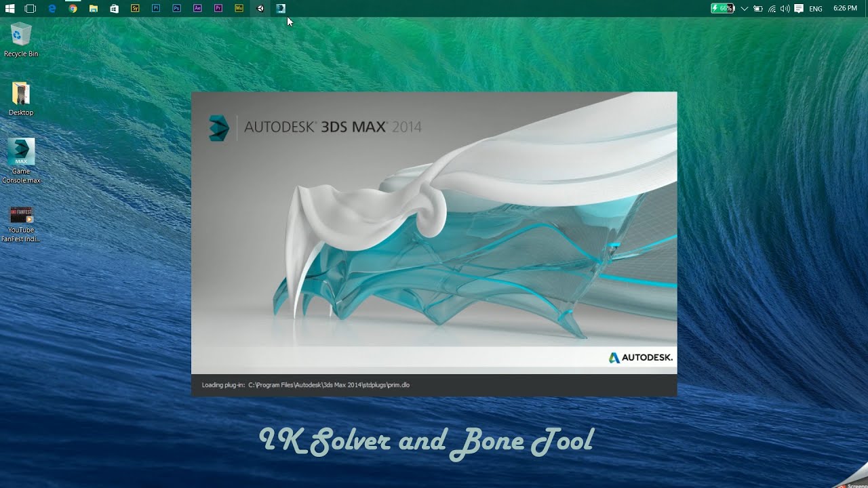Open the Sy app from the taskbar

(x=135, y=9)
